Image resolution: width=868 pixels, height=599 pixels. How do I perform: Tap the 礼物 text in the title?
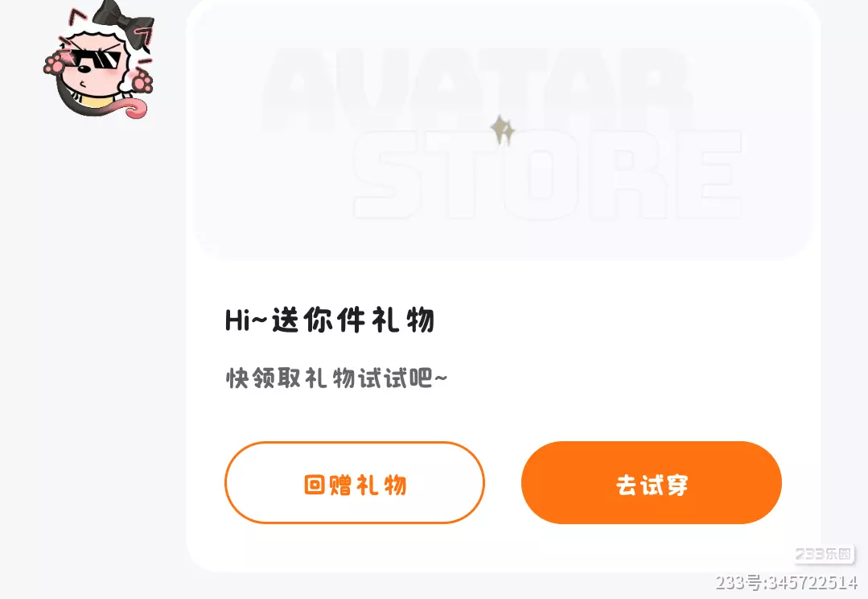click(x=403, y=320)
